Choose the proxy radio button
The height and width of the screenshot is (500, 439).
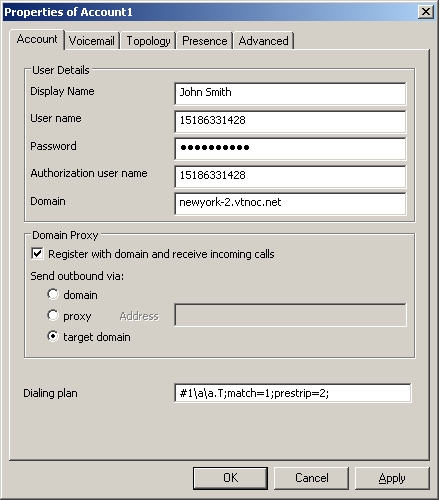point(53,315)
